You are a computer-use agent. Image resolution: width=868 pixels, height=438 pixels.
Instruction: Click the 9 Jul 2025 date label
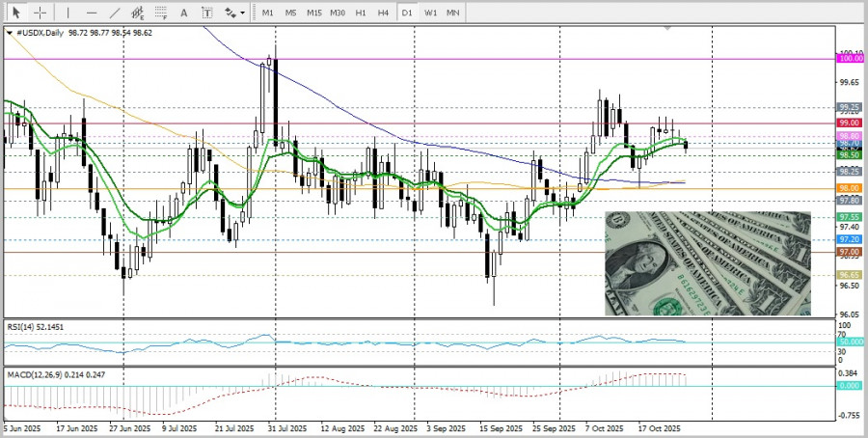179,428
